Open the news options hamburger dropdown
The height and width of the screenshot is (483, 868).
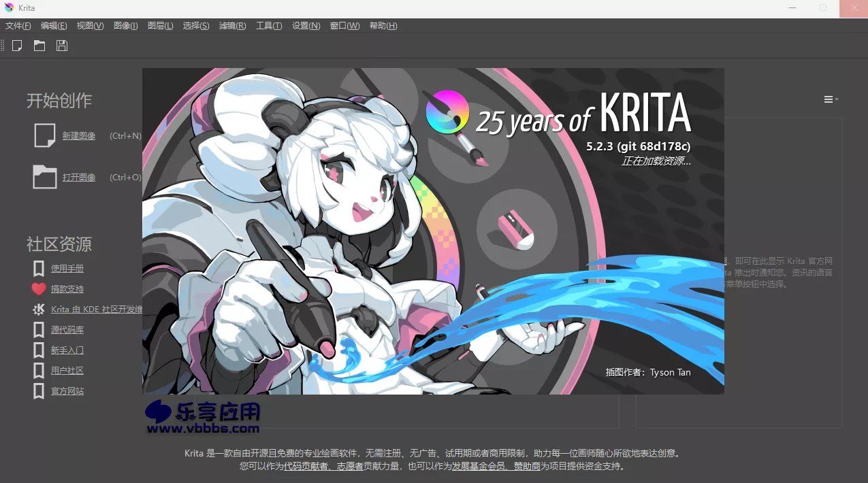[830, 99]
